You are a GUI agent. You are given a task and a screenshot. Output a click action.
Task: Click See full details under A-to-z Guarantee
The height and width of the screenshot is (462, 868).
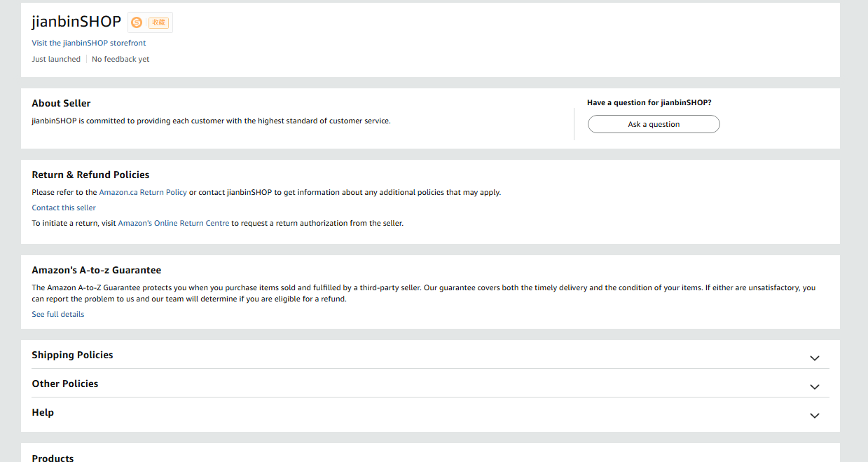pyautogui.click(x=58, y=314)
